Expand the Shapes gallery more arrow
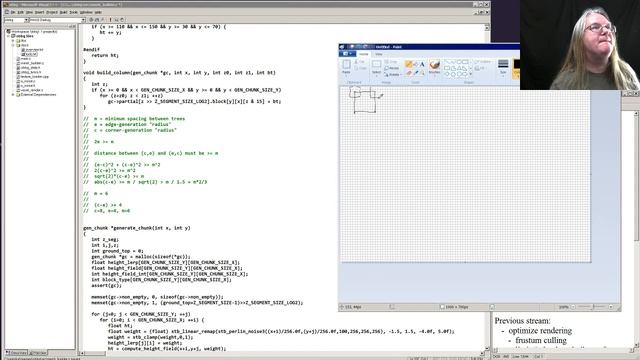Image resolution: width=640 pixels, height=360 pixels. (471, 74)
